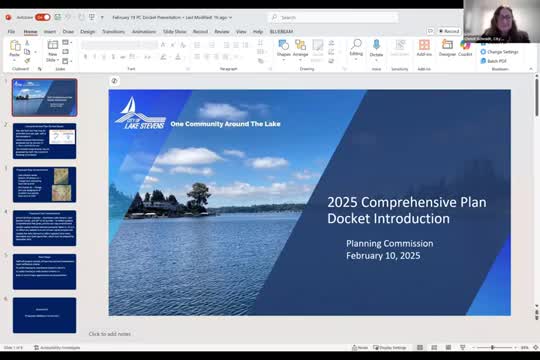The image size is (540, 360).
Task: Click the Copilot icon
Action: pyautogui.click(x=465, y=45)
